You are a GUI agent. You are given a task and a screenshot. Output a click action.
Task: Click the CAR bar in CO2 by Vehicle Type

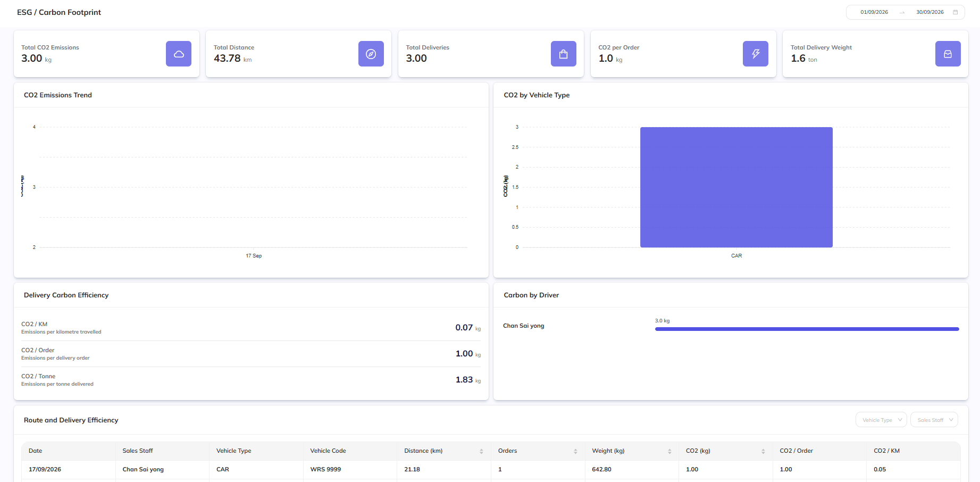[736, 187]
